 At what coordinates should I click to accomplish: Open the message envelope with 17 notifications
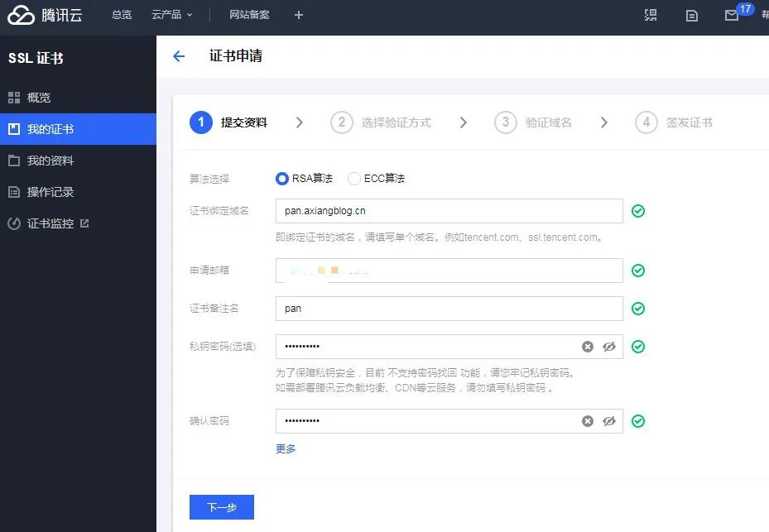(732, 15)
